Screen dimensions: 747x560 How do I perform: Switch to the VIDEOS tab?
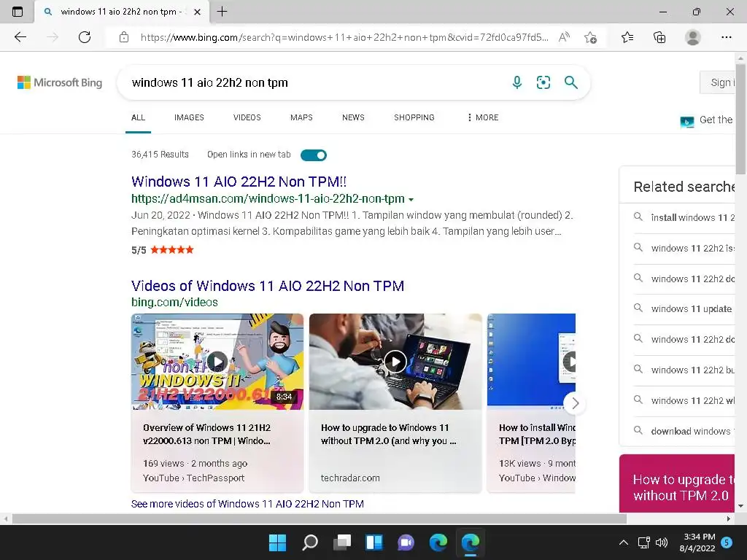pyautogui.click(x=247, y=117)
